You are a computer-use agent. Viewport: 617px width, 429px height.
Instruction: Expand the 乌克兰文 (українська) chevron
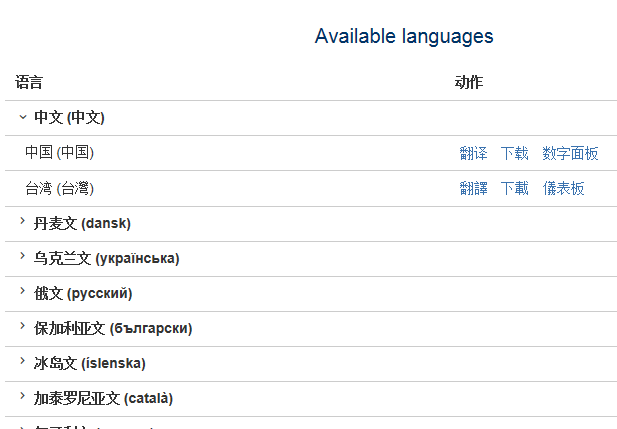tap(22, 257)
